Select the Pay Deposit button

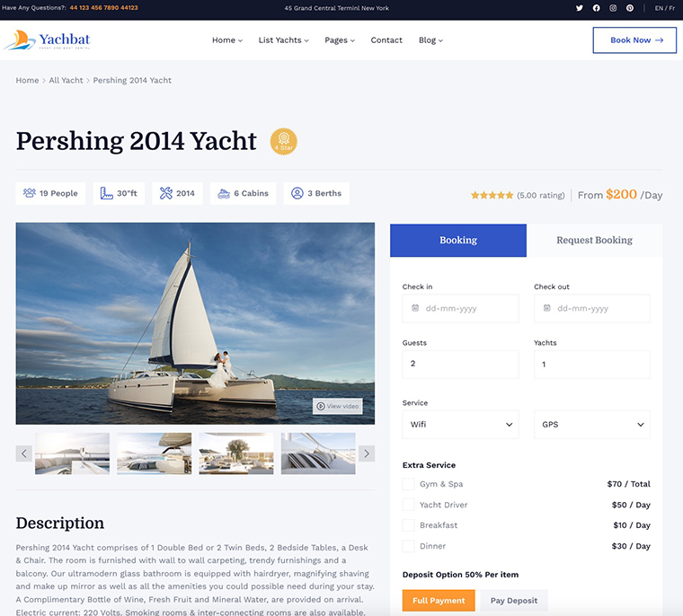(514, 601)
